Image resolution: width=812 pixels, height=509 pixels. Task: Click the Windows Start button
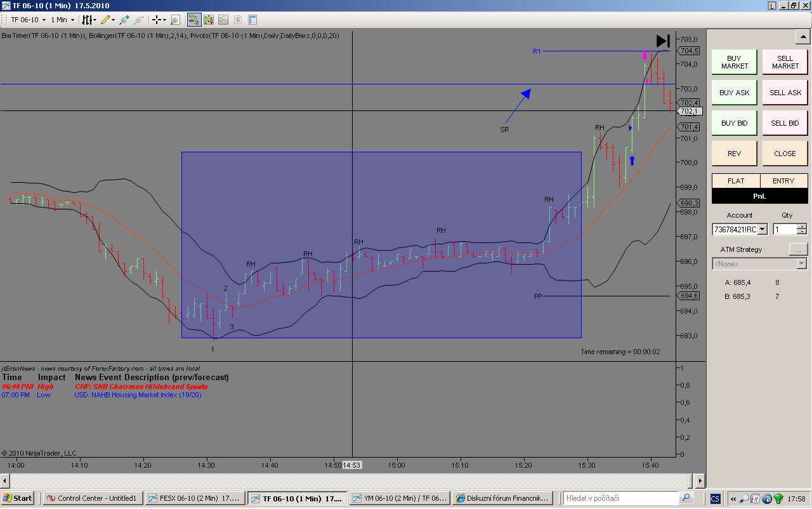(18, 498)
